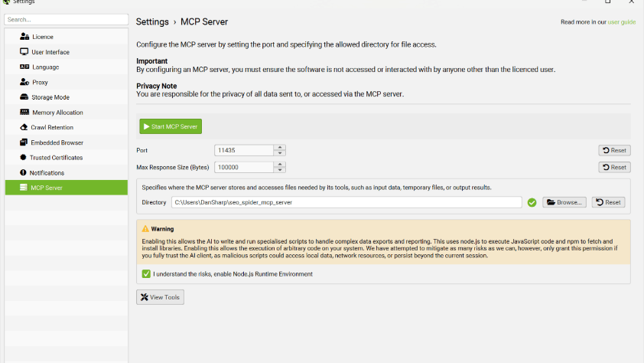This screenshot has width=644, height=363.
Task: Increase Max Response Size value
Action: pos(280,165)
